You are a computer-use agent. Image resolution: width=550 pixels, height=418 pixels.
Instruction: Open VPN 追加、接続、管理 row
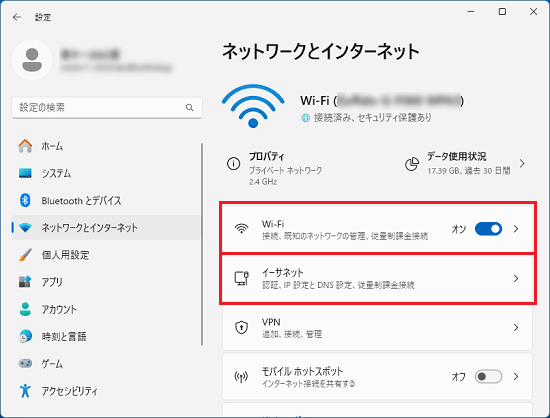(x=377, y=328)
